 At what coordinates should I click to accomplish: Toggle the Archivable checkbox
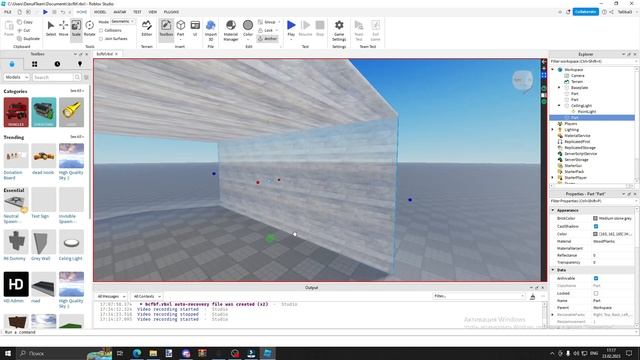596,278
